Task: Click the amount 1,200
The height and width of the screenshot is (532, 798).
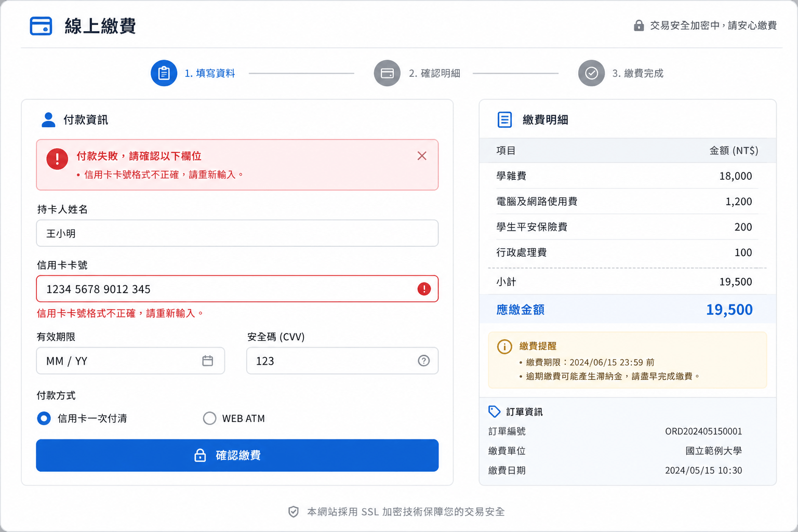Action: coord(739,202)
